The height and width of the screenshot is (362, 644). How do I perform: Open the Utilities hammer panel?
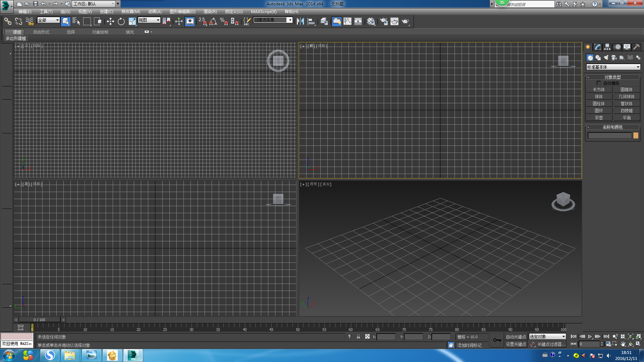click(x=636, y=47)
